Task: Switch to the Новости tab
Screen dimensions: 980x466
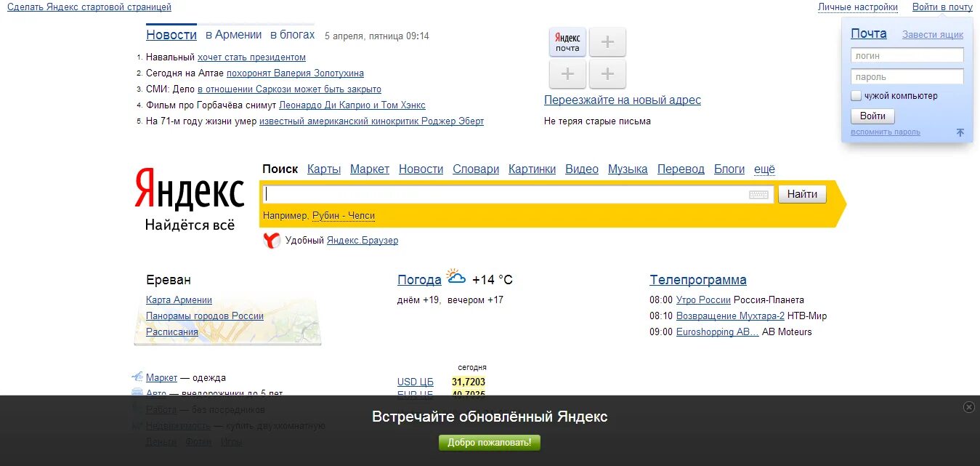Action: (171, 35)
